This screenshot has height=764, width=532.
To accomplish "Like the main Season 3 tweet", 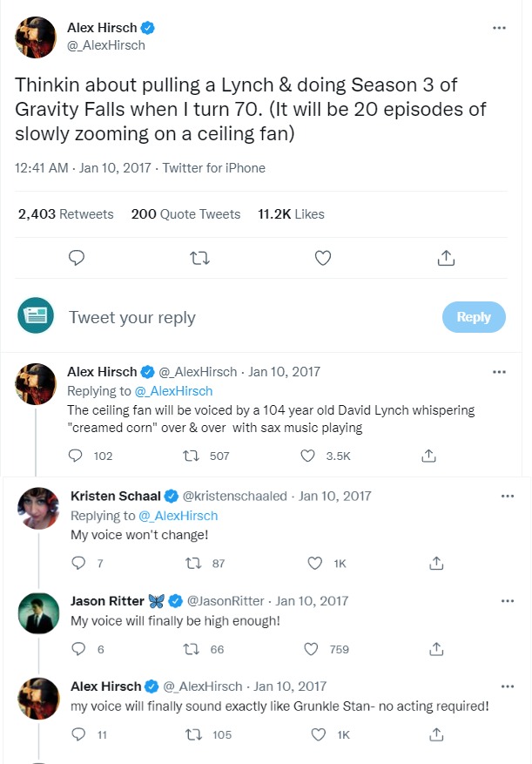I will tap(322, 258).
